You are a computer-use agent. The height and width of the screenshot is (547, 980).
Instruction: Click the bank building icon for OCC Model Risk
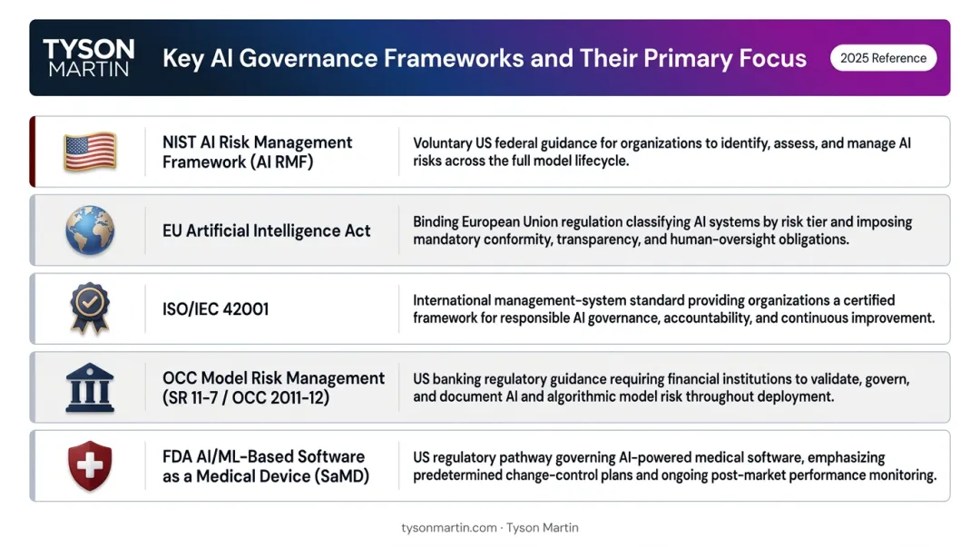[x=90, y=387]
